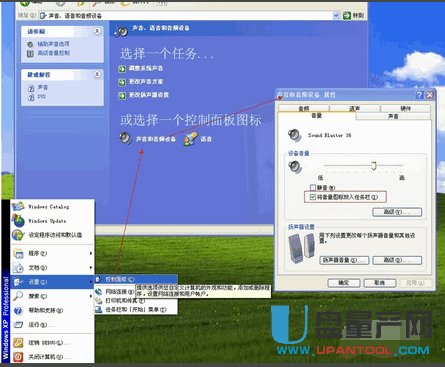Switch to the 音频 tab
The image size is (445, 367).
tap(304, 108)
